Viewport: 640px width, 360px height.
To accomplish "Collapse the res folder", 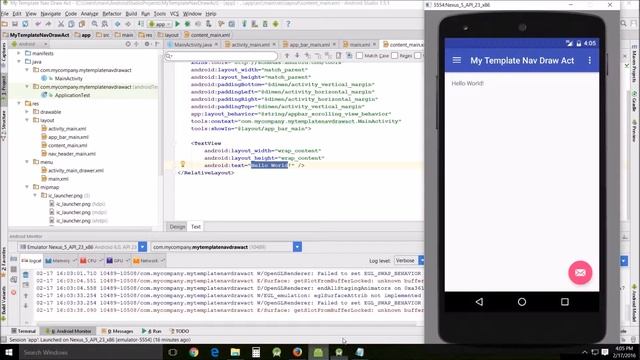I will [x=19, y=103].
